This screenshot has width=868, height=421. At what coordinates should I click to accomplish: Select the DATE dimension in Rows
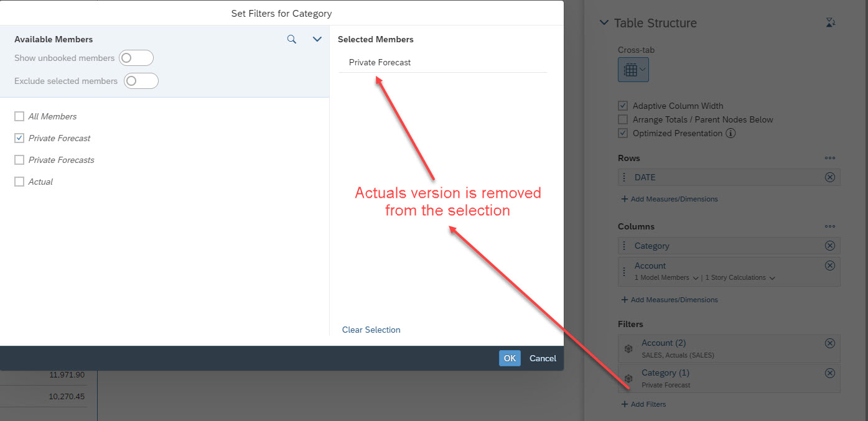[x=645, y=177]
